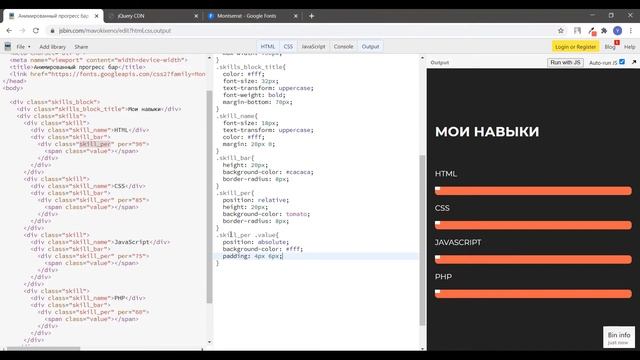View the site lock info icon
This screenshot has height=360, width=640.
tap(52, 31)
